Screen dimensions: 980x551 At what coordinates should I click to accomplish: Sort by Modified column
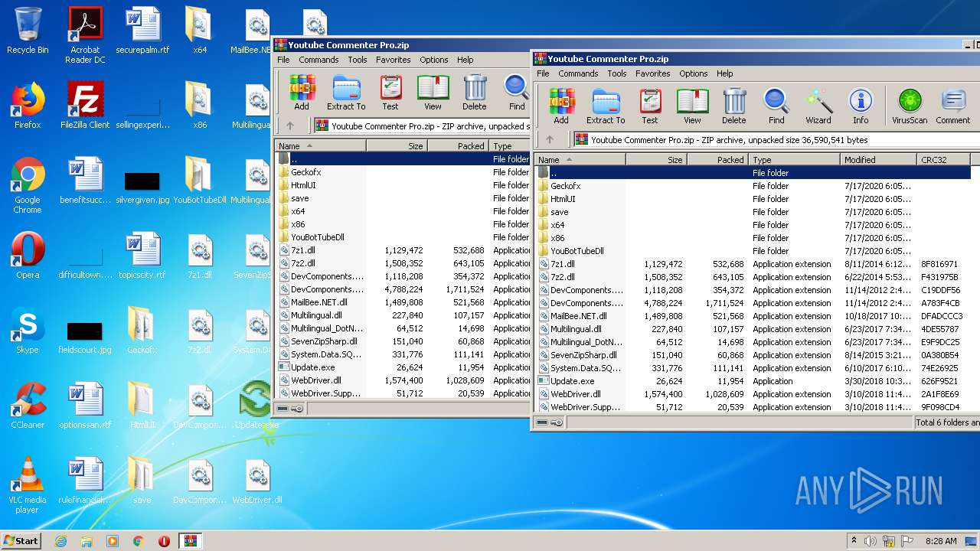[879, 160]
